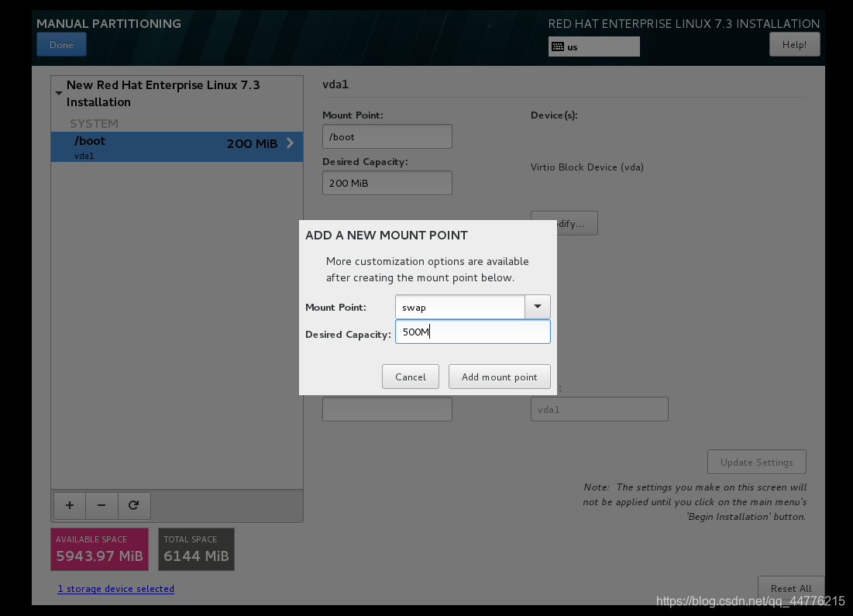
Task: Click the Desired Capacity field containing 500M
Action: 473,332
